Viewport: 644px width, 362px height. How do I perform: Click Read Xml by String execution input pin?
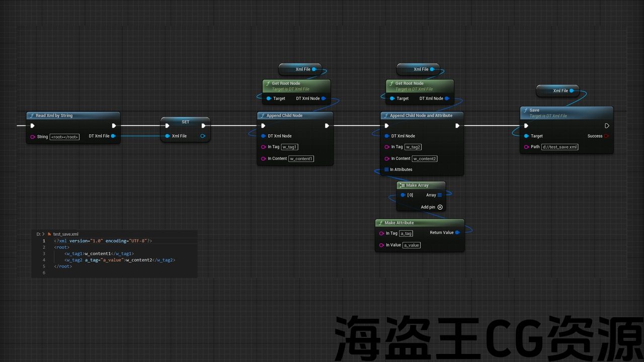click(x=33, y=126)
